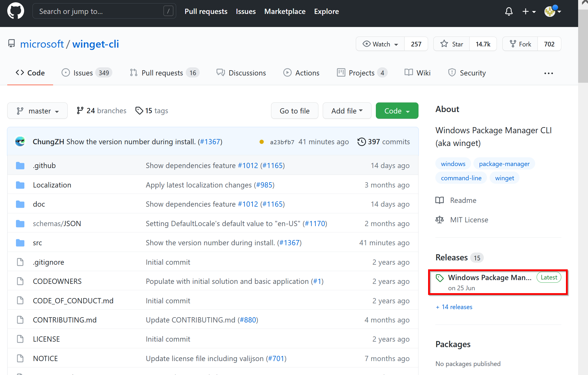
Task: Open the doc folder
Action: tap(39, 204)
